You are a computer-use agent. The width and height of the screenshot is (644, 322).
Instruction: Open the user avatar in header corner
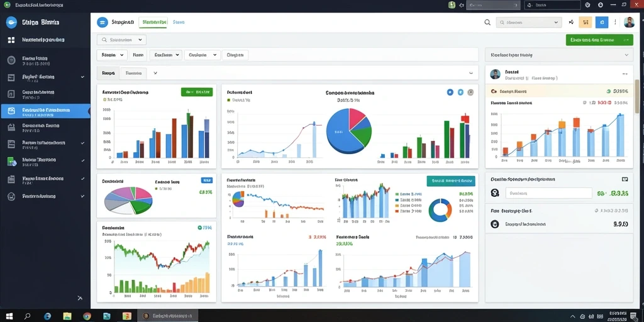[x=629, y=22]
